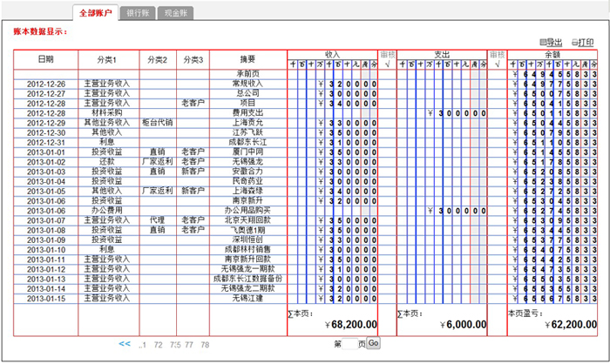Screen dimensions: 610x364
Task: Go back with the << pagination arrows
Action: coord(125,344)
